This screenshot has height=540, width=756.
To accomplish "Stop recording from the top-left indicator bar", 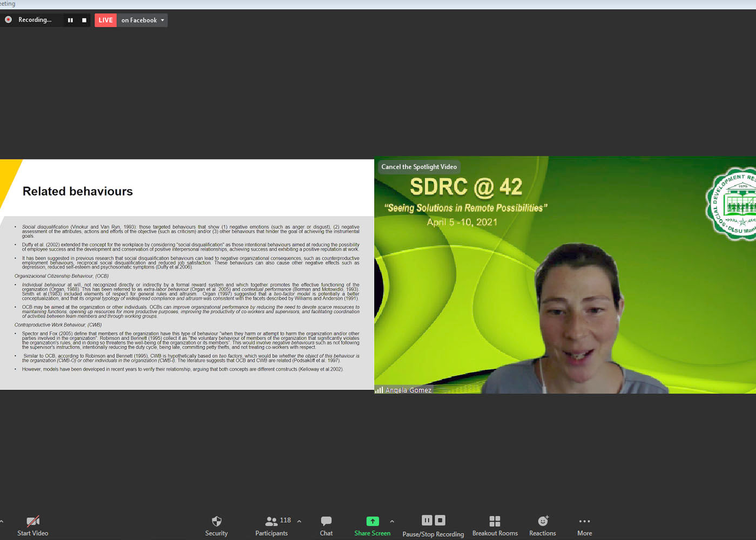I will point(84,21).
